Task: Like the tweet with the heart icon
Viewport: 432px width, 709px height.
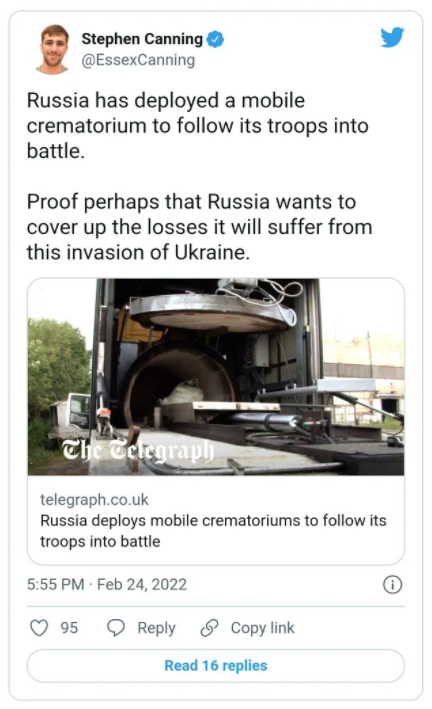Action: pos(39,628)
